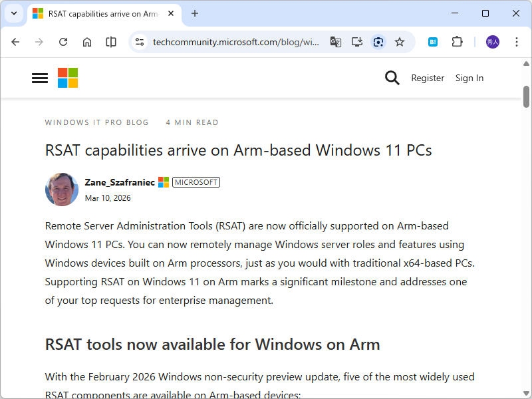The height and width of the screenshot is (399, 532).
Task: Click the install app icon in address bar
Action: (x=357, y=42)
